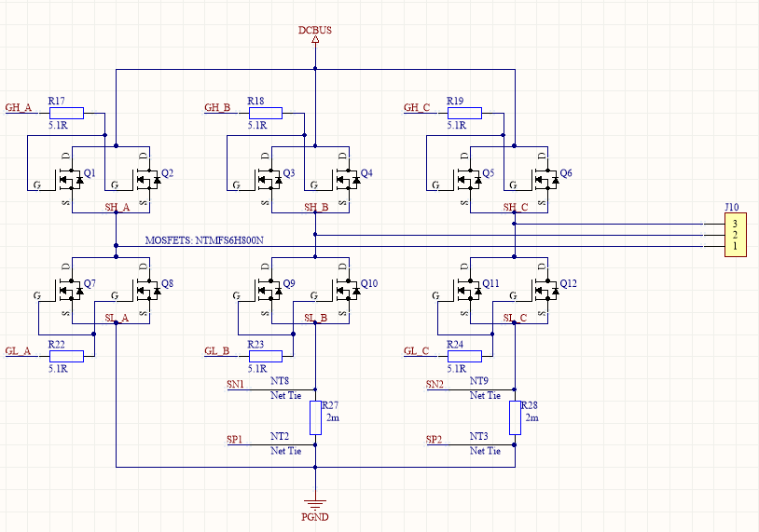The image size is (759, 532).
Task: Click the 5.1R value under R23
Action: click(257, 369)
